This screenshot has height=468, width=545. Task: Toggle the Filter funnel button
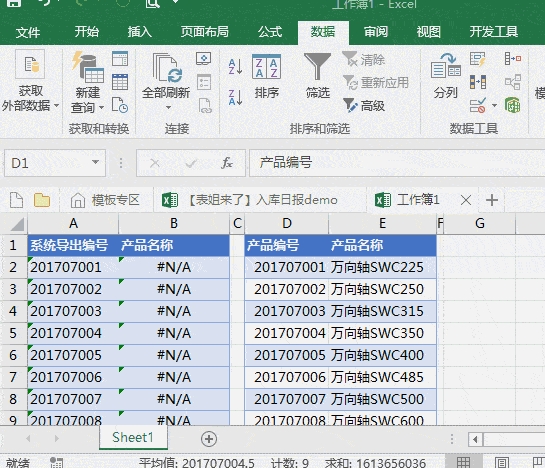317,76
